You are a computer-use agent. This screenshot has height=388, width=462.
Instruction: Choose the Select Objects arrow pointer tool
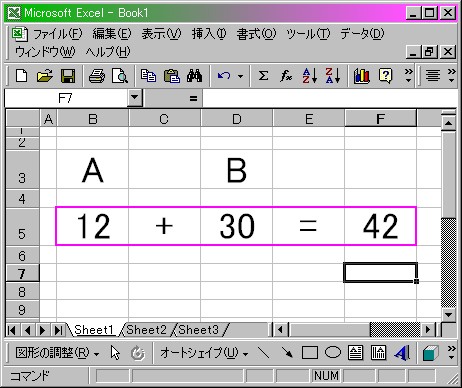point(115,353)
